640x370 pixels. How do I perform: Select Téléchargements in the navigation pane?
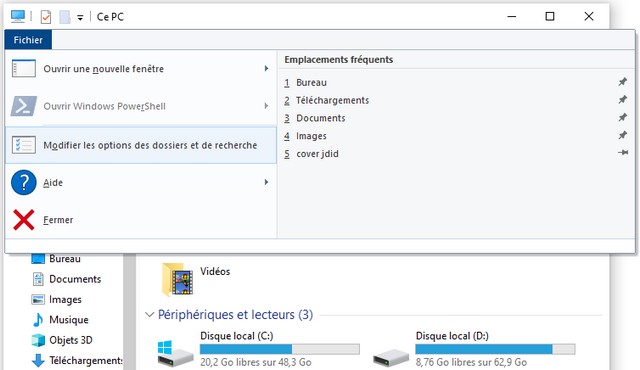[86, 361]
